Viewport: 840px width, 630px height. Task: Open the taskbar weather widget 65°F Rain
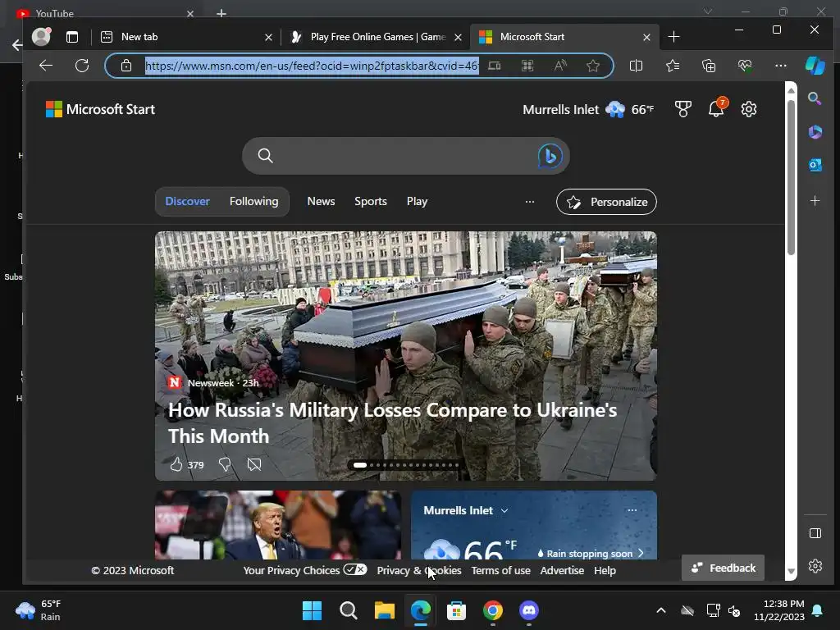[38, 610]
